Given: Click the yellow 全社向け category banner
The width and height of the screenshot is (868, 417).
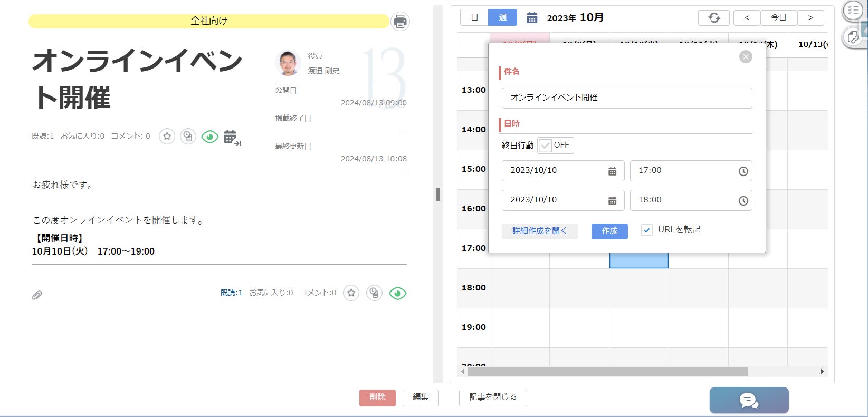Looking at the screenshot, I should [209, 21].
